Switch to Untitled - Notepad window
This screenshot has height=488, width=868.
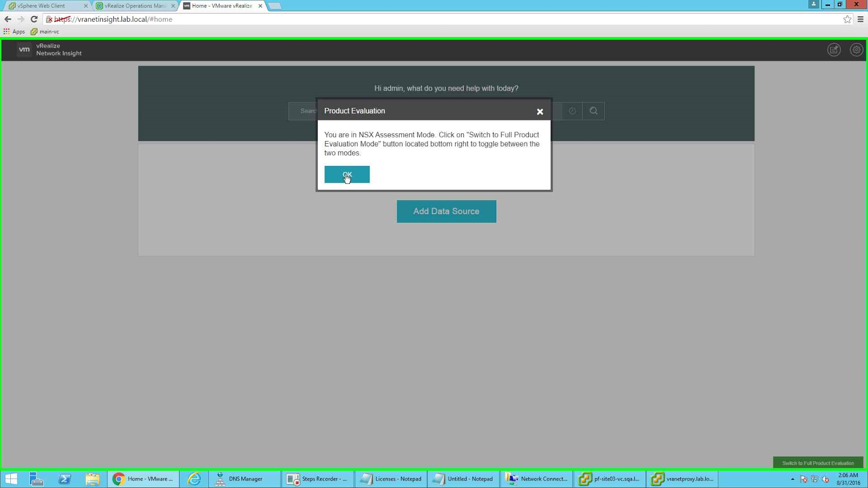click(463, 479)
